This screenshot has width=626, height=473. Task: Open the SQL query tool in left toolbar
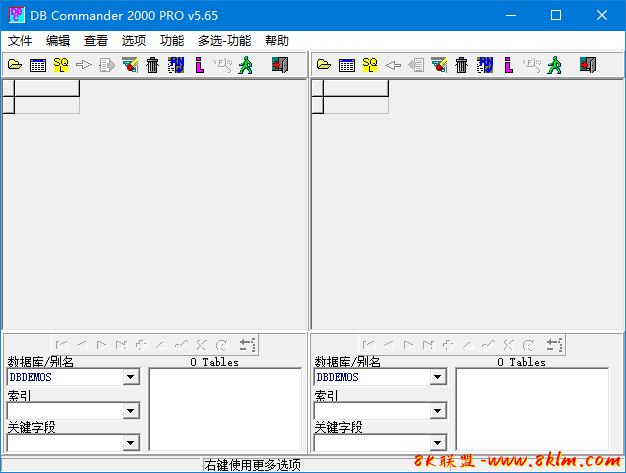coord(61,65)
